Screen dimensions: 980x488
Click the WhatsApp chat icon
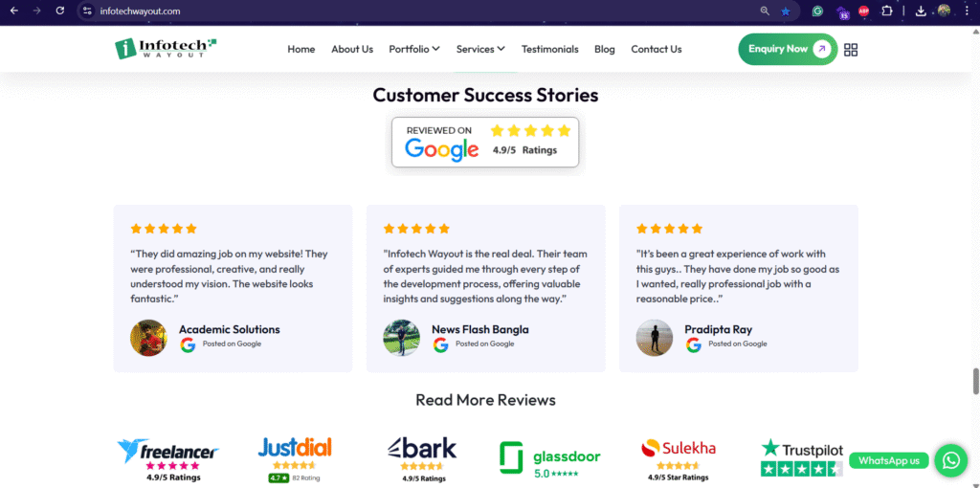coord(950,460)
